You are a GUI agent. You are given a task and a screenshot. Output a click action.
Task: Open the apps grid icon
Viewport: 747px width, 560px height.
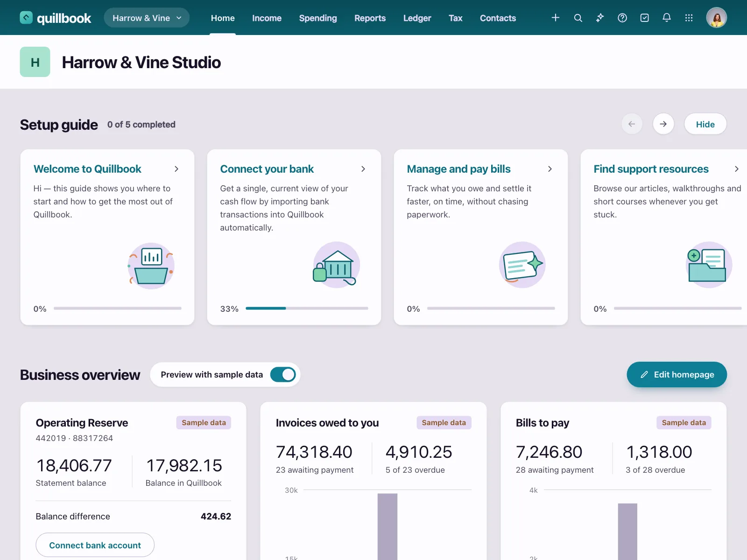tap(689, 18)
